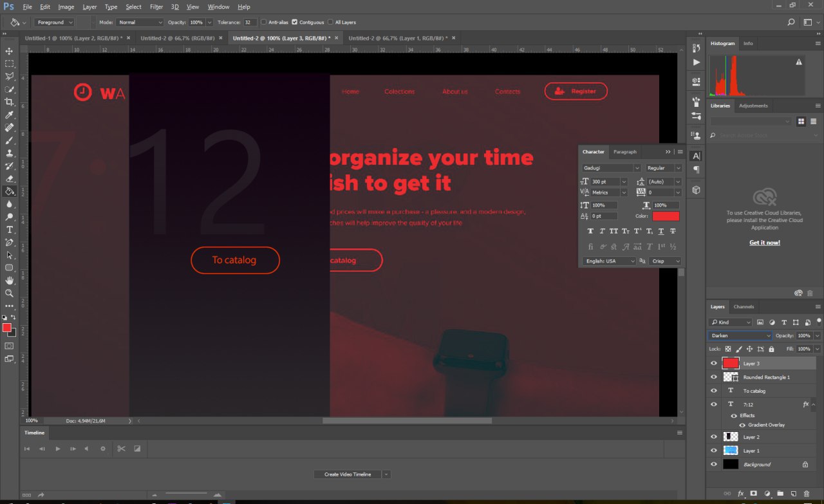This screenshot has width=824, height=504.
Task: Switch to the Channels tab
Action: 744,306
